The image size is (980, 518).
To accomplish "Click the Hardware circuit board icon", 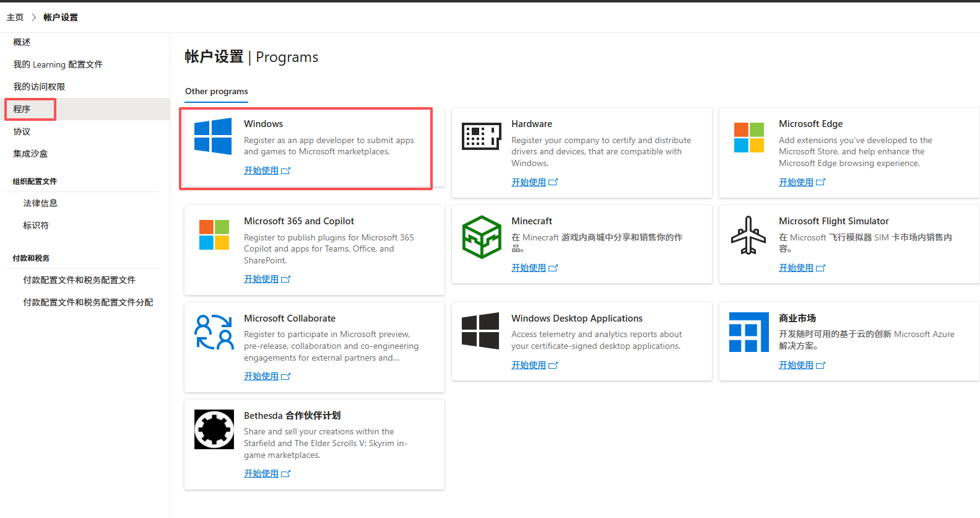I will coord(481,136).
